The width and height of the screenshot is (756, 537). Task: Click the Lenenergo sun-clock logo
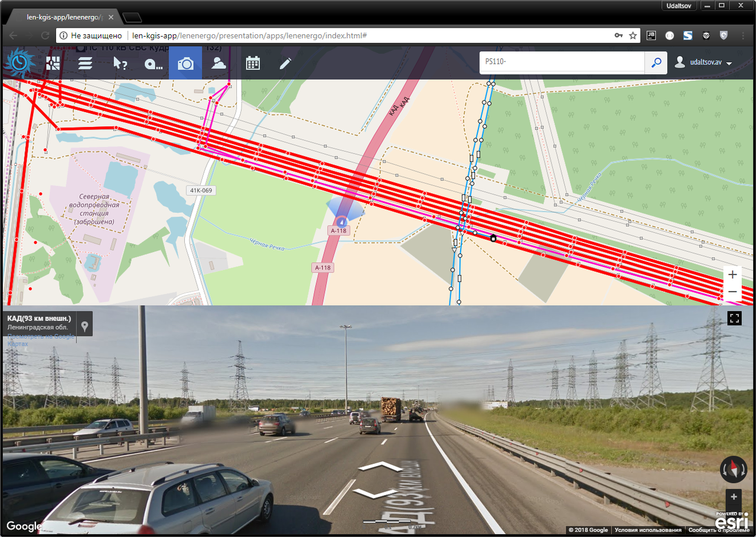pos(19,63)
